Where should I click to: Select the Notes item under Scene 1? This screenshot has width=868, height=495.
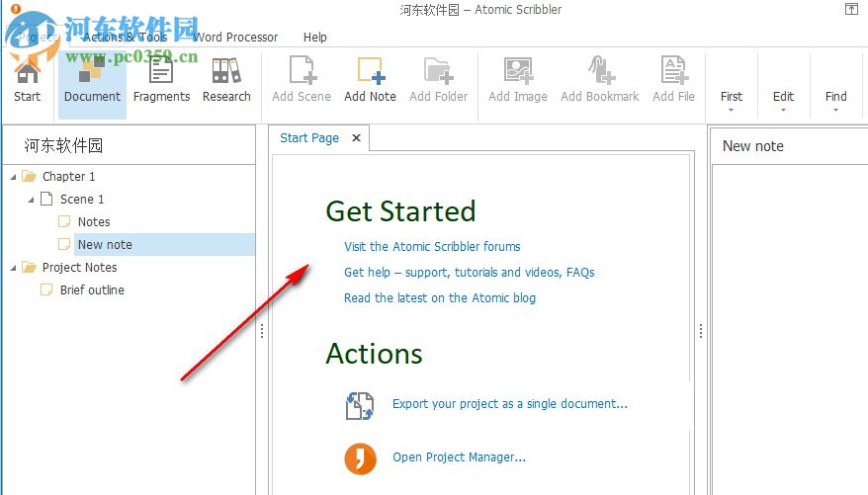[x=94, y=221]
